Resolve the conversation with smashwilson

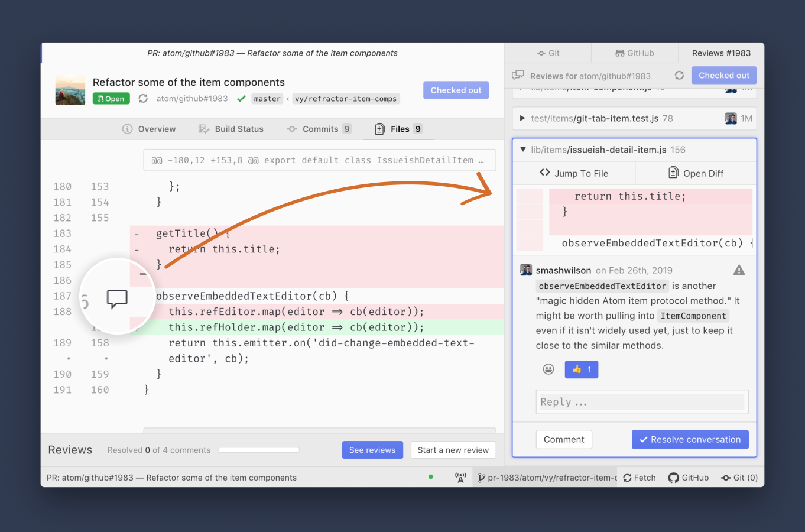(690, 439)
